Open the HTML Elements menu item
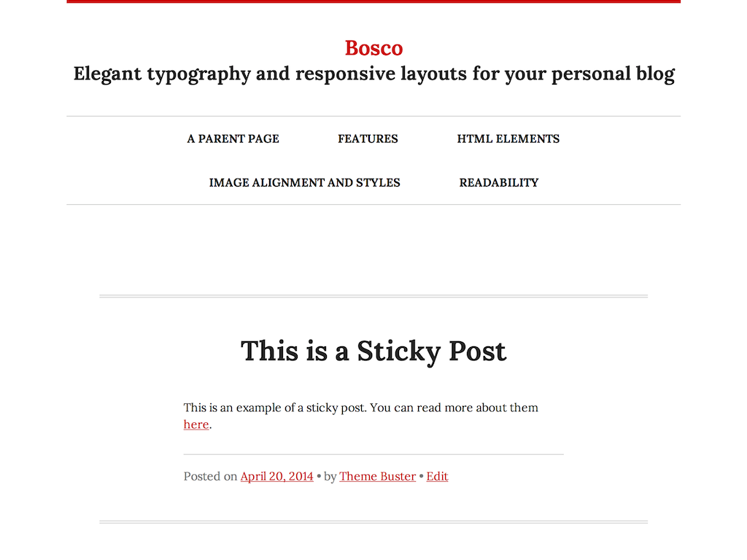This screenshot has width=747, height=560. click(508, 139)
